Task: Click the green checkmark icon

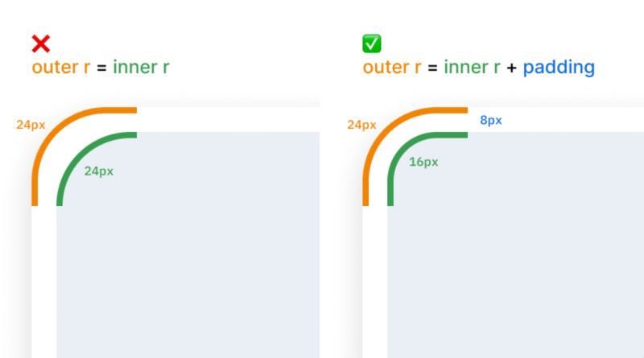Action: click(372, 43)
